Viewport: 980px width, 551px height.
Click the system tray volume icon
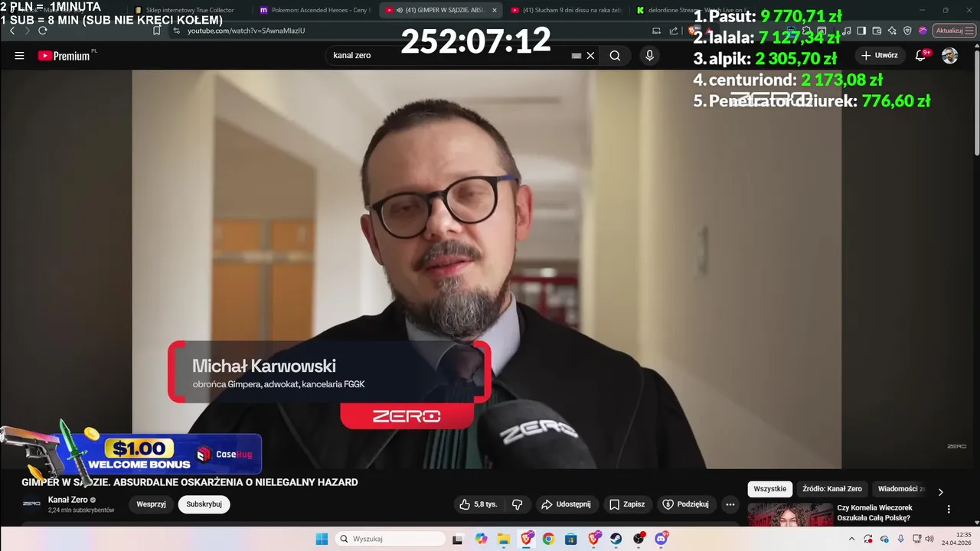click(x=930, y=540)
